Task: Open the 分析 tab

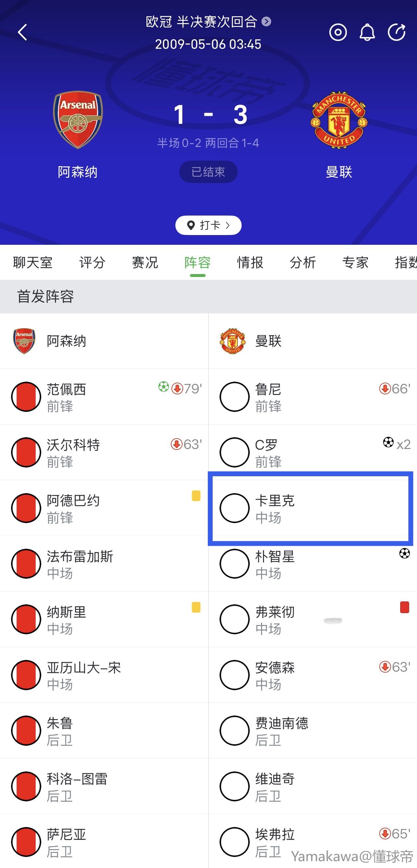Action: pyautogui.click(x=303, y=262)
